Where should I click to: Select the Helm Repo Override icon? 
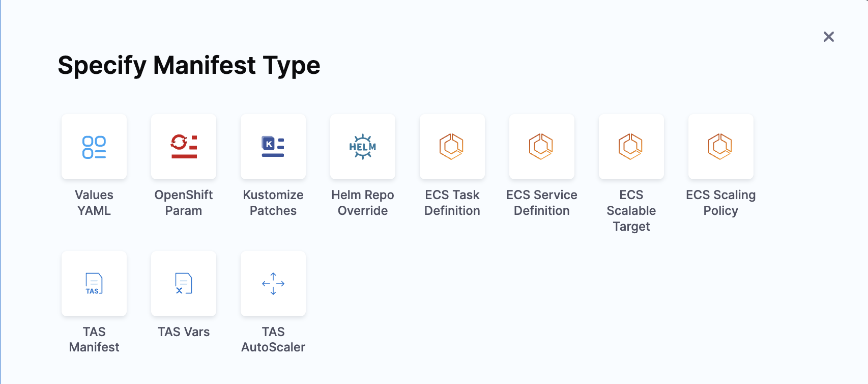point(363,147)
